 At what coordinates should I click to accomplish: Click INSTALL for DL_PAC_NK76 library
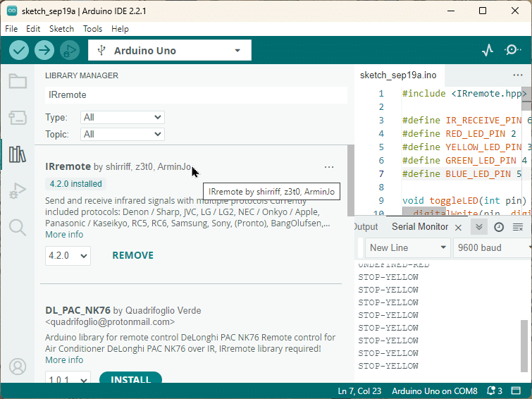coord(130,378)
